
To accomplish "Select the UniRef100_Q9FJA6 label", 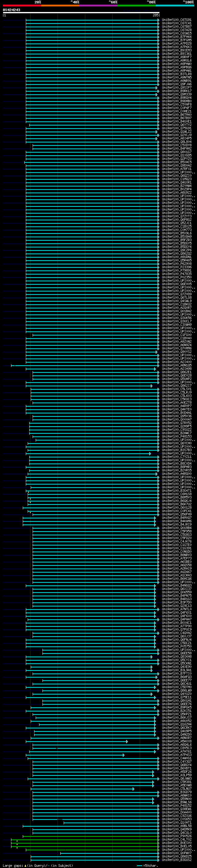I will (x=176, y=84).
